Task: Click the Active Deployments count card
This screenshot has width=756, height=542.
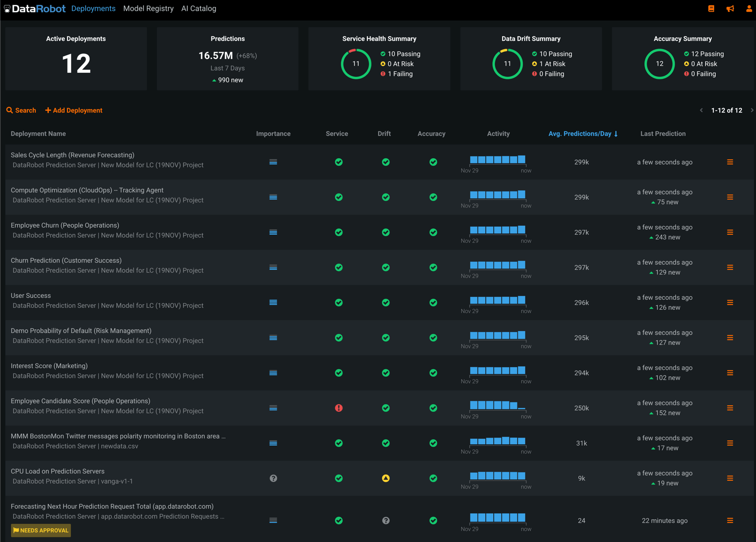Action: 76,58
